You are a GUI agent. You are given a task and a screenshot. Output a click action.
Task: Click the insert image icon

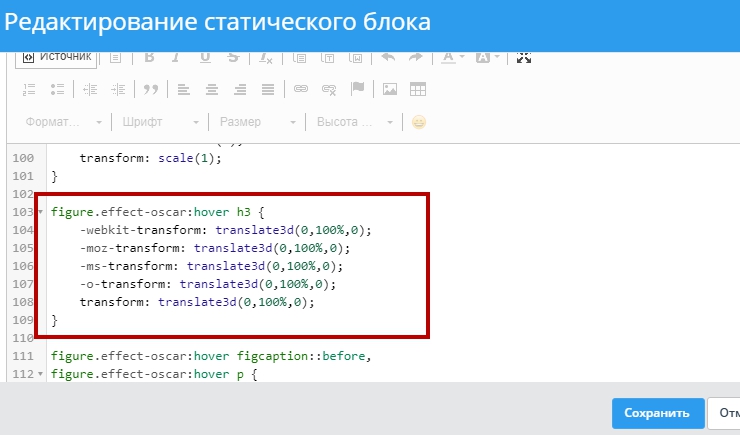tap(390, 89)
